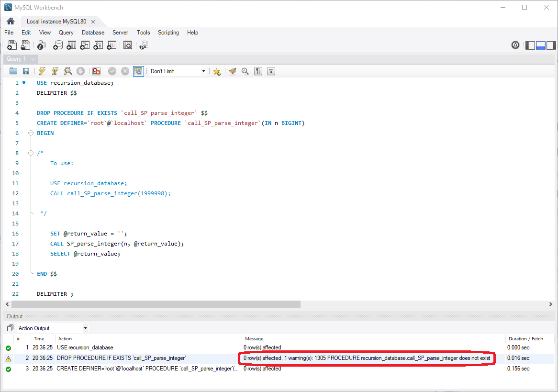Create a new function icon
Viewport: 558px width, 392px height.
112,45
